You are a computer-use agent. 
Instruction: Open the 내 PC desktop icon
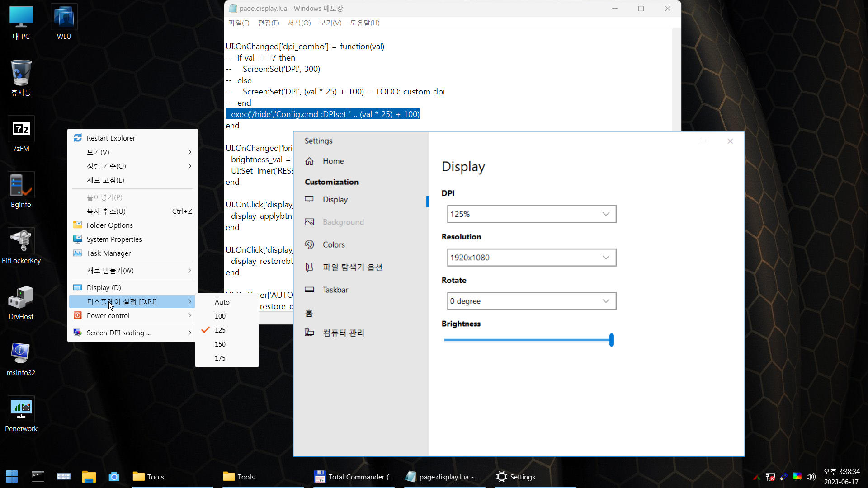point(21,23)
